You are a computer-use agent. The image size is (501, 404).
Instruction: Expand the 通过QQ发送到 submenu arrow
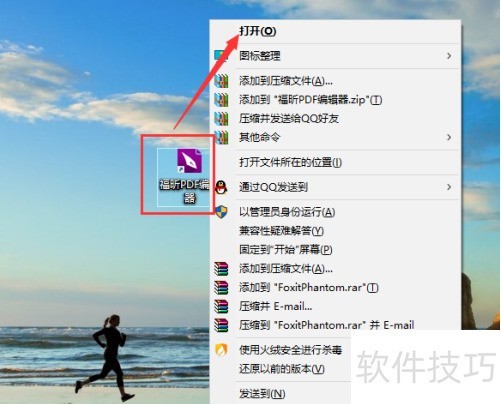[x=449, y=187]
